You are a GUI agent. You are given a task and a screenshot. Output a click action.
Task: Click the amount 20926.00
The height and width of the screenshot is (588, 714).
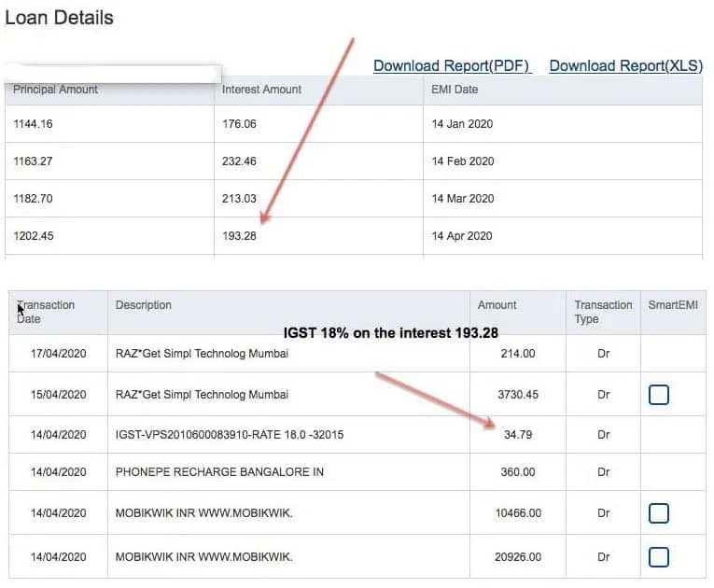[518, 556]
